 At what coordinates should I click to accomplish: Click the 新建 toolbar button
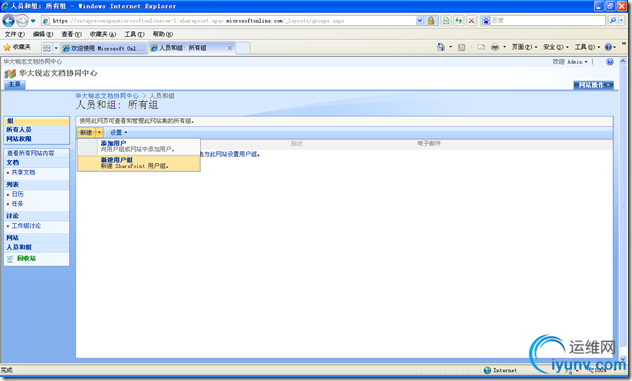[x=86, y=132]
